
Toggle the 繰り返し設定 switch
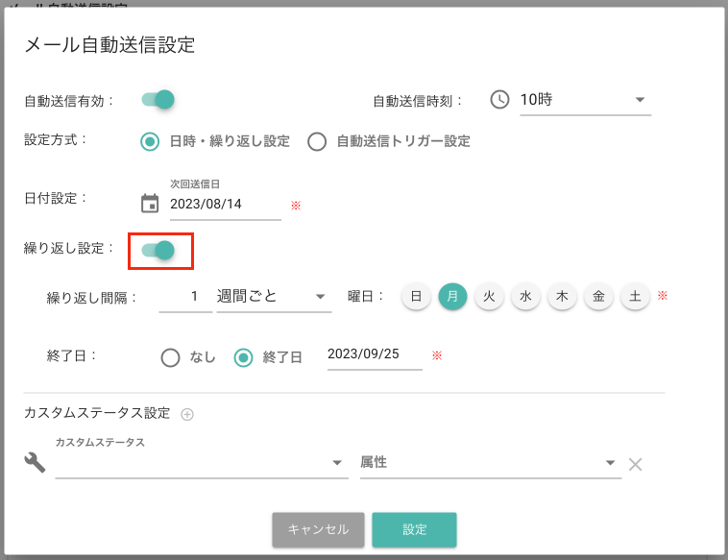pos(158,250)
